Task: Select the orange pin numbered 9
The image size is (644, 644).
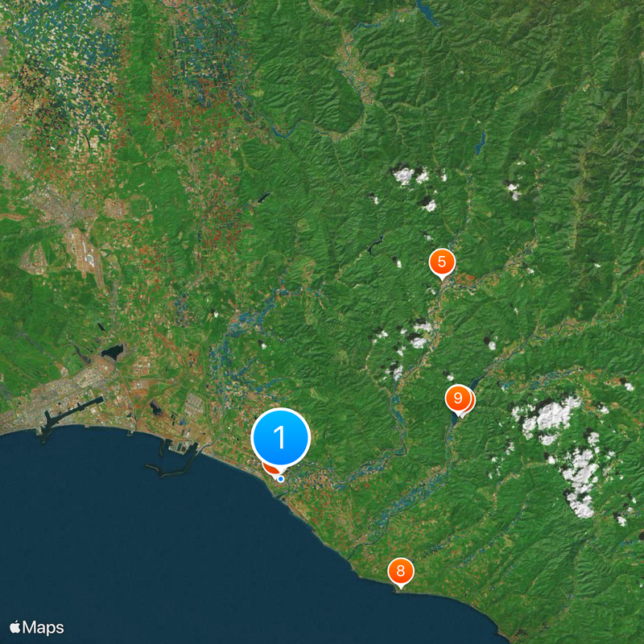Action: 458,398
